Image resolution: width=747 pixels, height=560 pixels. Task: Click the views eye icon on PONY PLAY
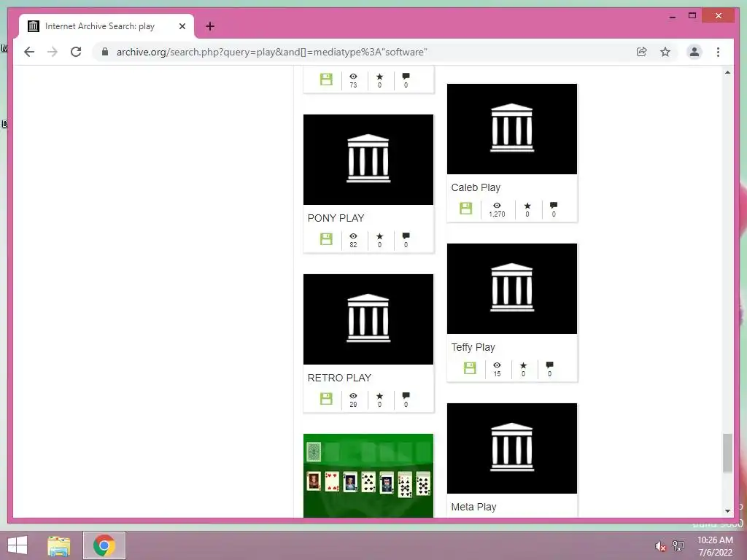353,236
